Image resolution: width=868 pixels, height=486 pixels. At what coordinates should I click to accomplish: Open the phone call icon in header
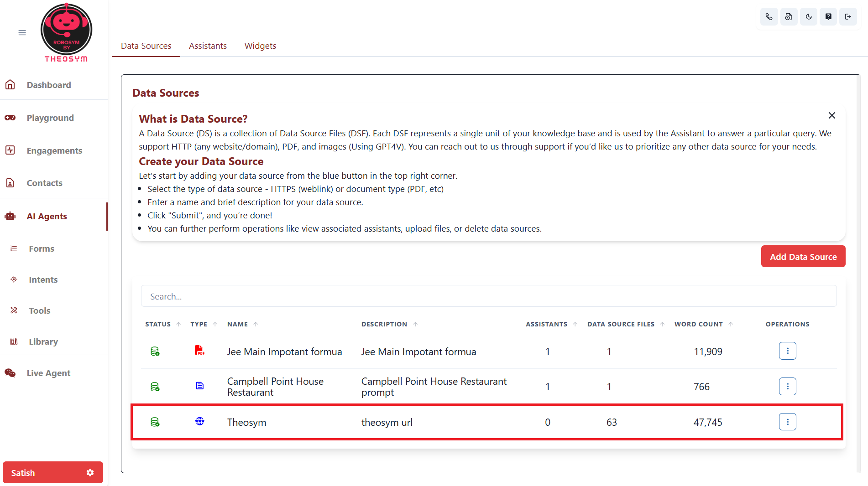tap(769, 17)
